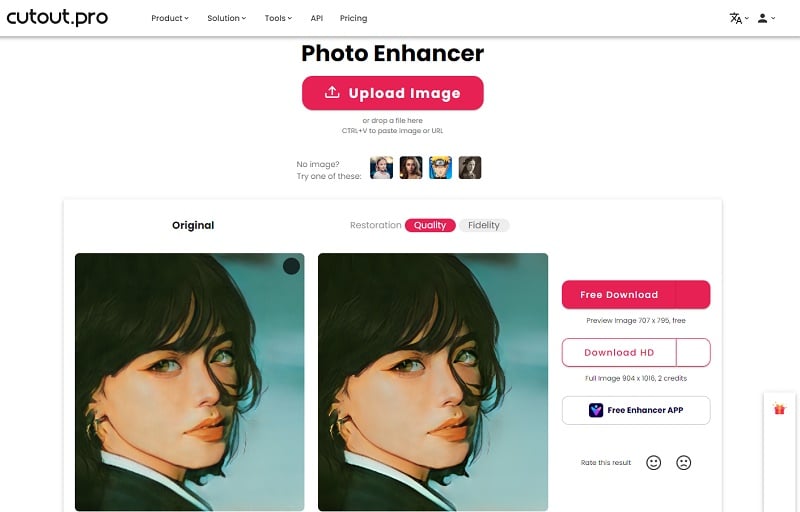Click the dark circle on the original image

pos(291,266)
